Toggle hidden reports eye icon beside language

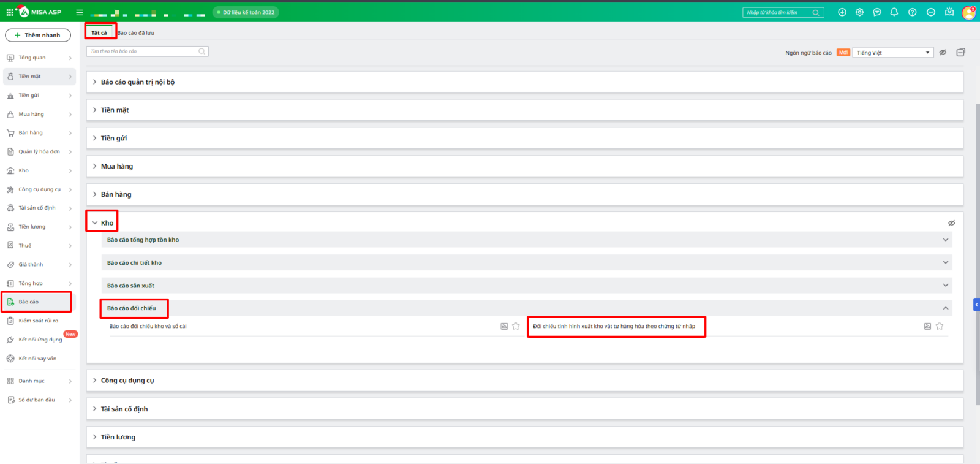point(943,53)
